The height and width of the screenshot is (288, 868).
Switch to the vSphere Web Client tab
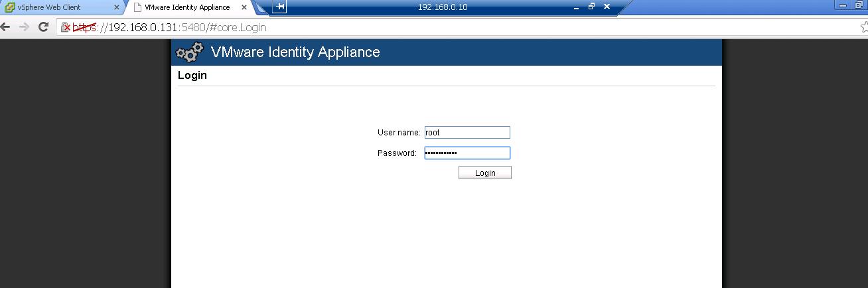61,7
